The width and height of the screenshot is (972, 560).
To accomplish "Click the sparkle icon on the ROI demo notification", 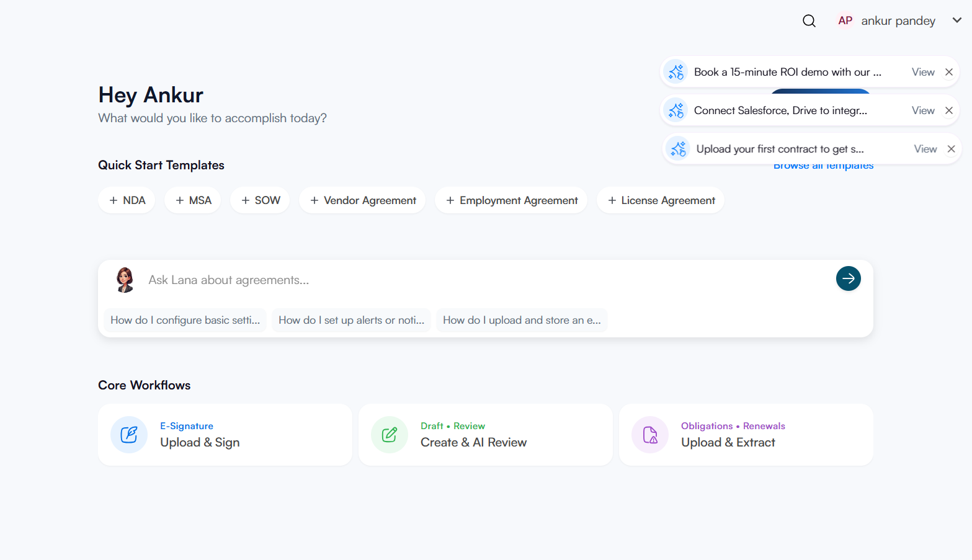I will coord(676,71).
